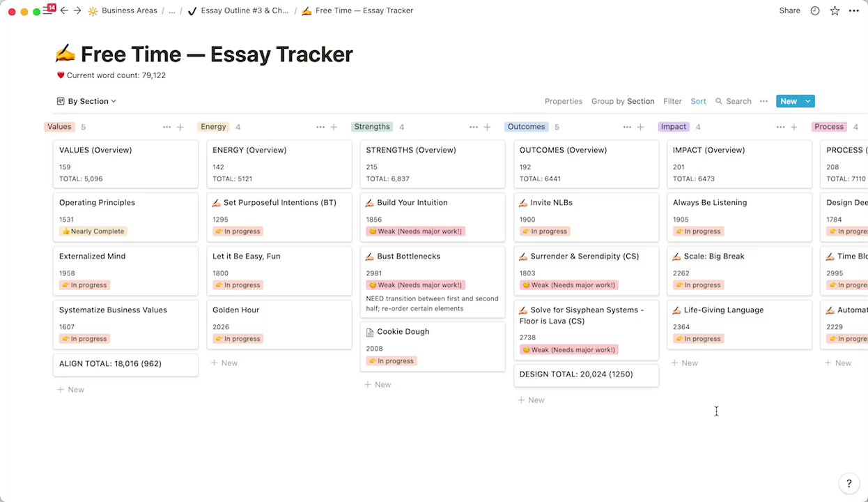
Task: Open the Properties menu
Action: tap(563, 101)
